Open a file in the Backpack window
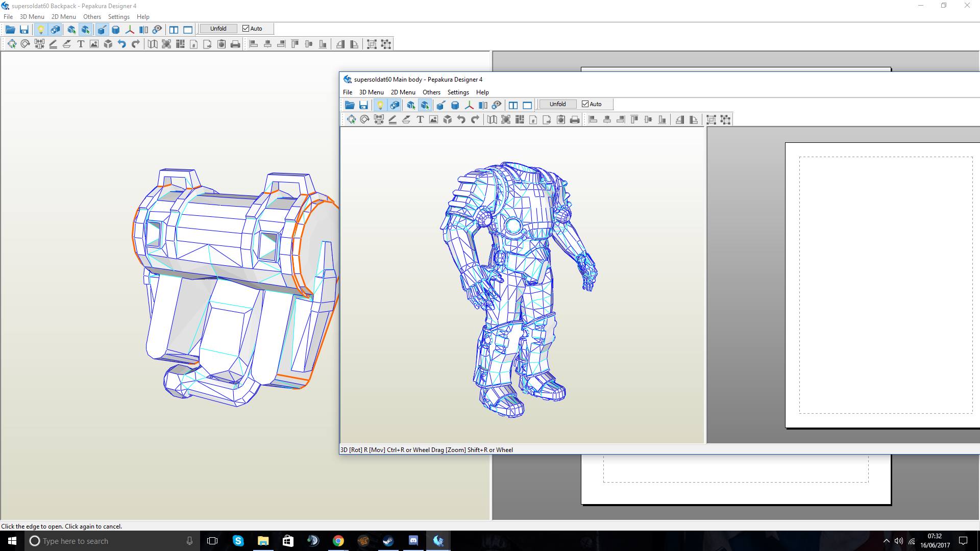The width and height of the screenshot is (980, 551). (x=10, y=29)
